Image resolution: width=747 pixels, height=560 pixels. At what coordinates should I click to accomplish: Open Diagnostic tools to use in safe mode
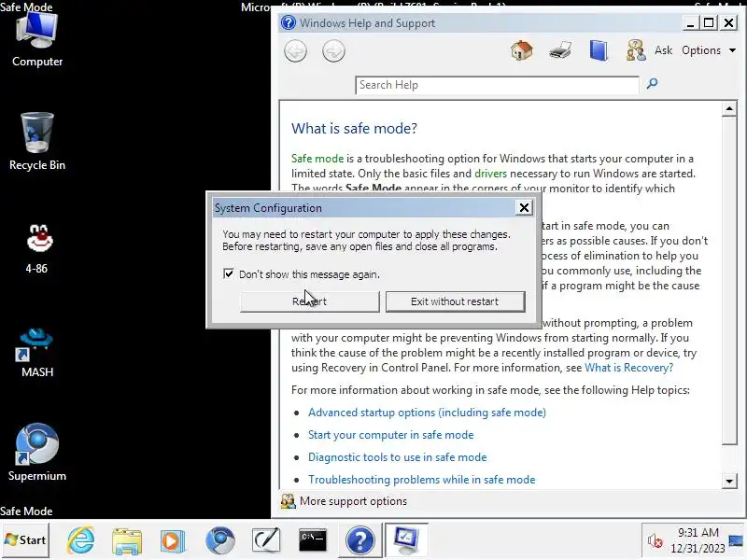398,457
